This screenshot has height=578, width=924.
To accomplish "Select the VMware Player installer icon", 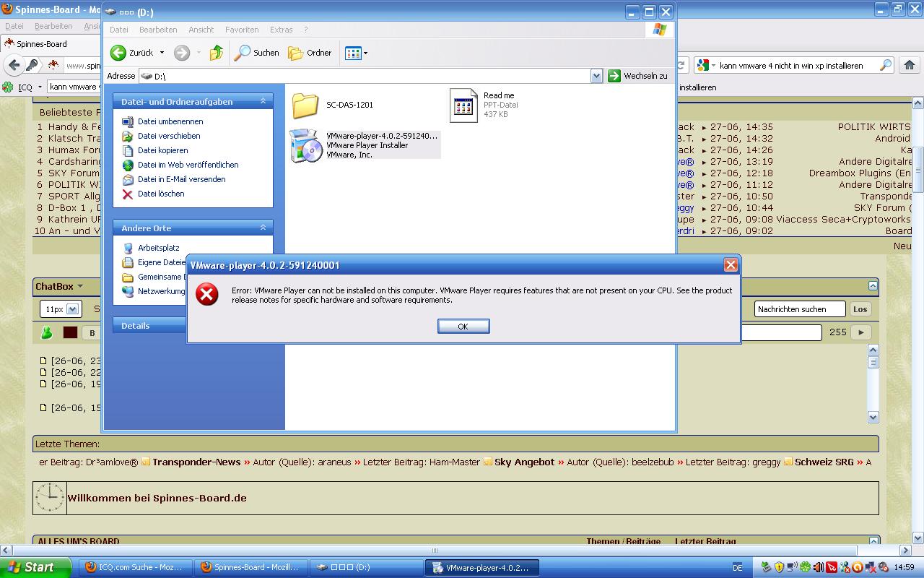I will coord(305,146).
